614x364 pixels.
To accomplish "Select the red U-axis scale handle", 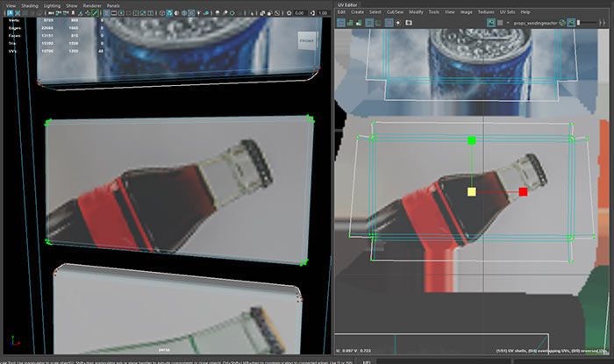I will point(523,191).
